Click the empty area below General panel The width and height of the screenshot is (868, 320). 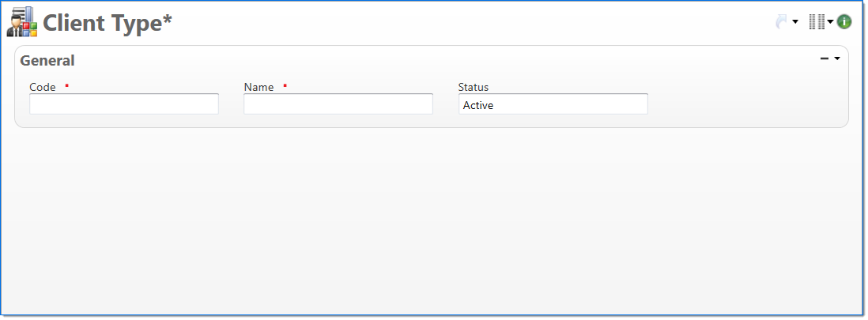click(433, 221)
